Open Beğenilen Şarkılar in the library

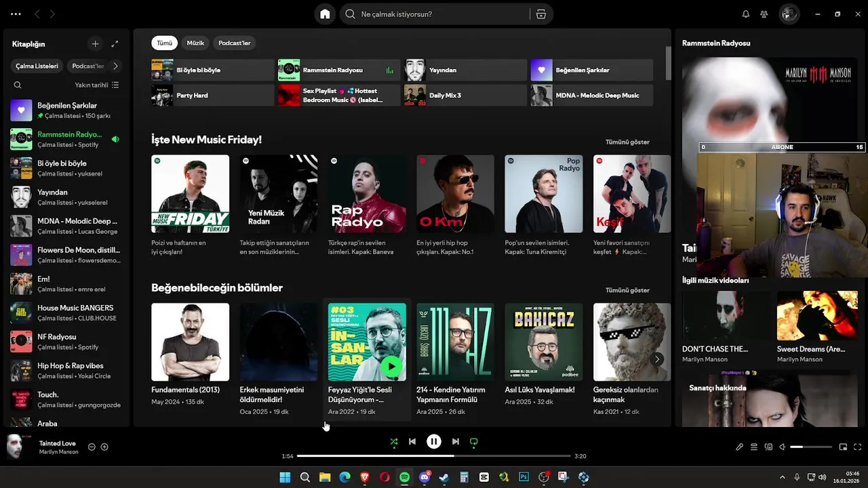pos(66,110)
